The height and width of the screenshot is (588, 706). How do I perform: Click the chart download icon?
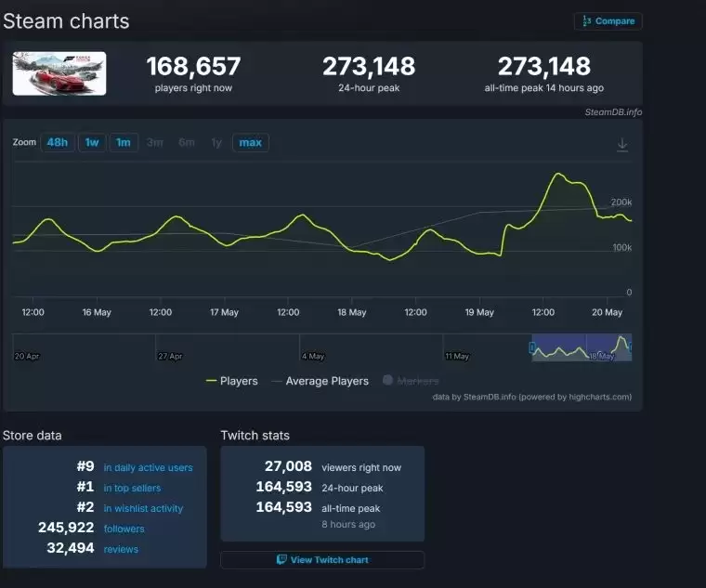point(622,145)
